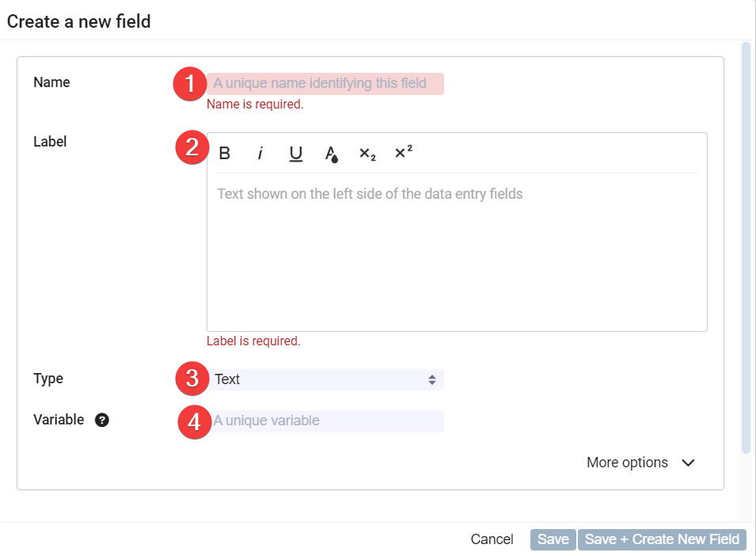Click the help icon beside Variable
Screen dimensions: 756x556
102,421
